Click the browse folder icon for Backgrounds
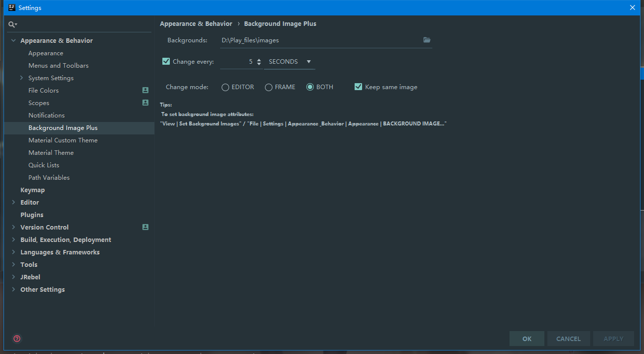 (x=427, y=40)
